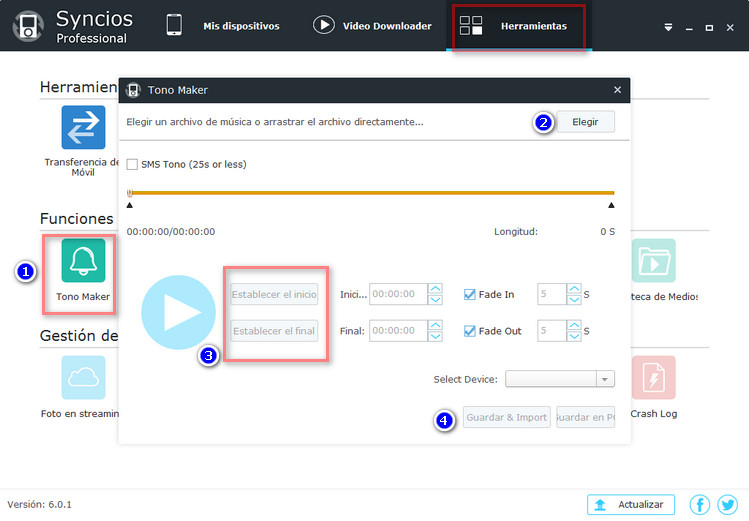Close the Tono Maker dialog
This screenshot has width=749, height=521.
(x=617, y=90)
